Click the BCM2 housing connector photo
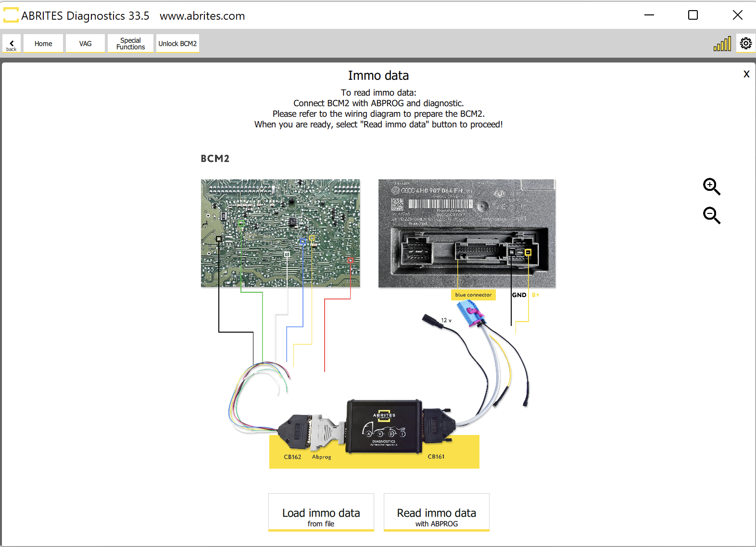Image resolution: width=756 pixels, height=547 pixels. click(x=467, y=233)
